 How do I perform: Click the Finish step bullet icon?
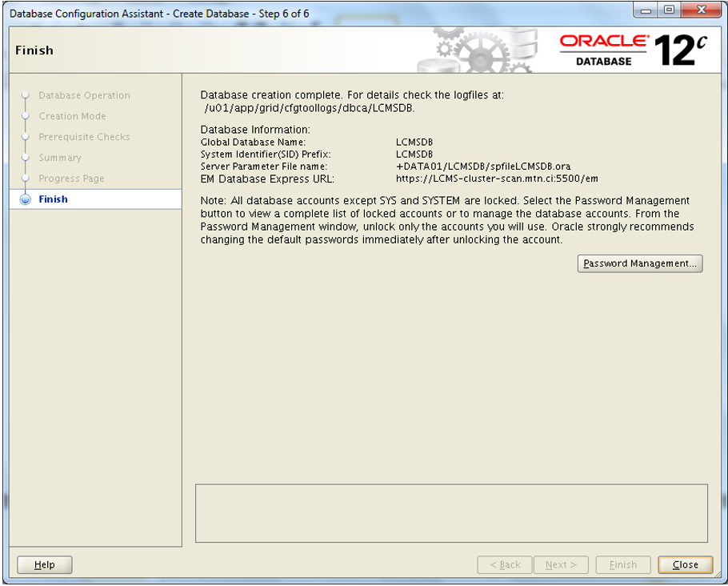(x=26, y=199)
